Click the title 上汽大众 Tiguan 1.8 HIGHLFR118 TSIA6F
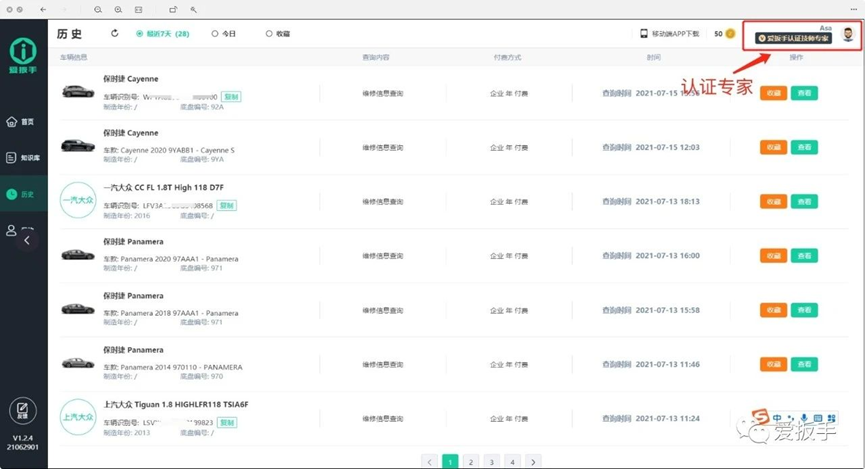 (176, 404)
